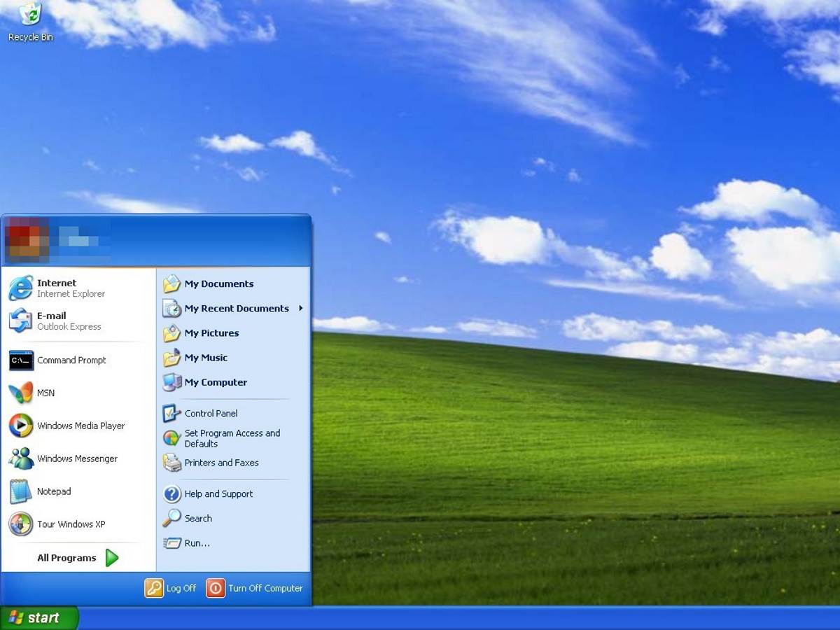Screen dimensions: 840x630
Task: Launch Tour Windows XP
Action: pos(70,524)
